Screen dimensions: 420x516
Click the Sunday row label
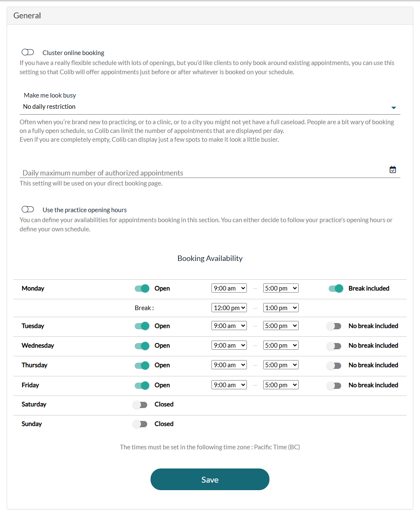click(32, 424)
